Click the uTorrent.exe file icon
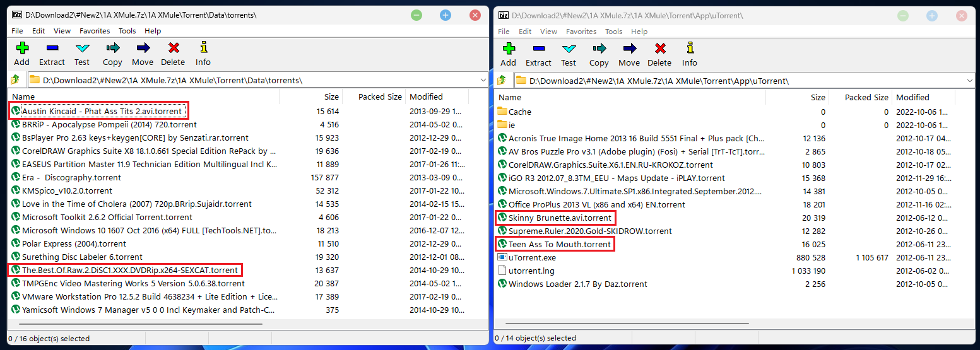 (x=502, y=257)
